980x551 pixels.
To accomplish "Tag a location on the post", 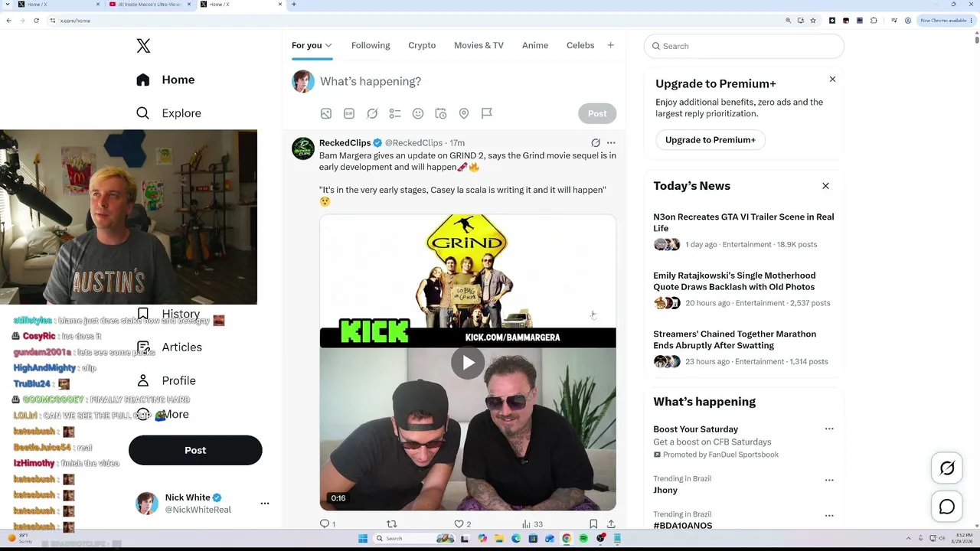I will (464, 113).
